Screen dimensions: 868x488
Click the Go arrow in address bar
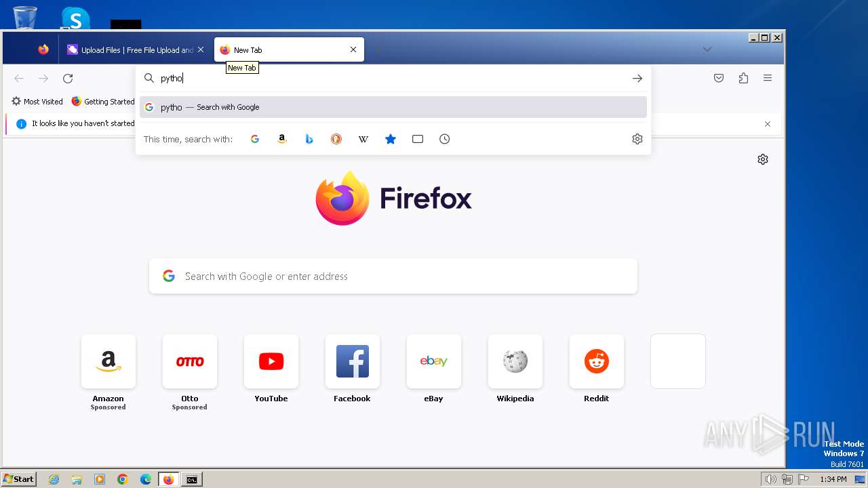637,79
